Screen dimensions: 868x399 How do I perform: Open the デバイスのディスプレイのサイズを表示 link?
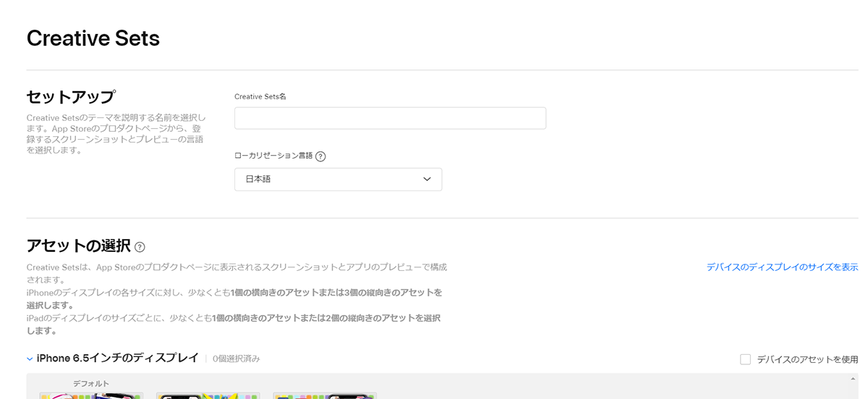tap(782, 267)
